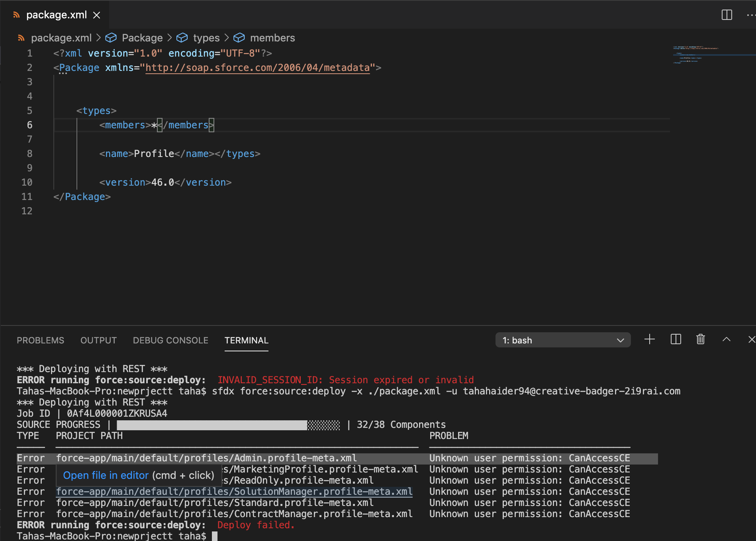Click the 'Deploy failed.' error text
This screenshot has height=541, width=756.
tap(256, 525)
